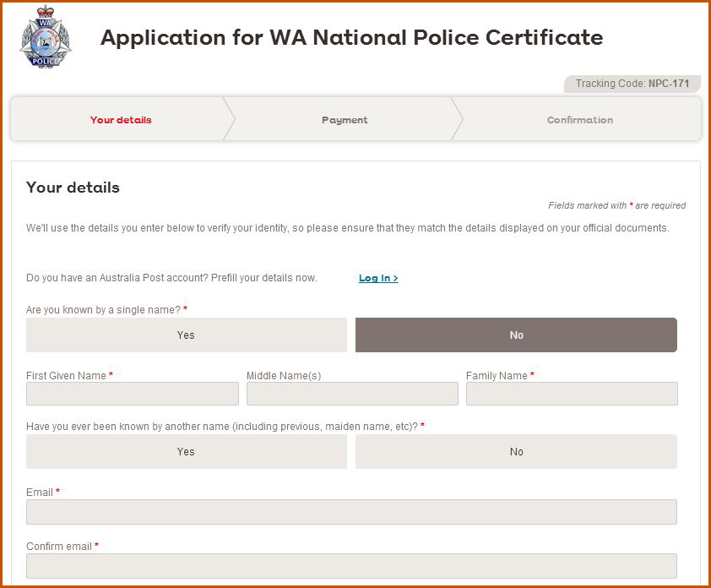Select the Payment step tab

click(345, 120)
